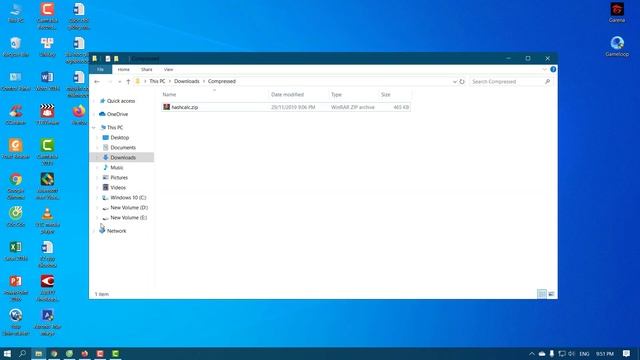
Task: Sort files by Date modified column
Action: [x=298, y=94]
